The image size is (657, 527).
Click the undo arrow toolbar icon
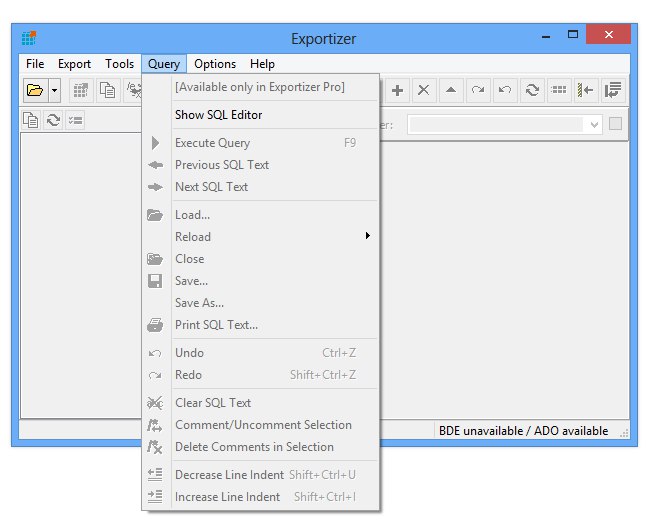pos(505,90)
